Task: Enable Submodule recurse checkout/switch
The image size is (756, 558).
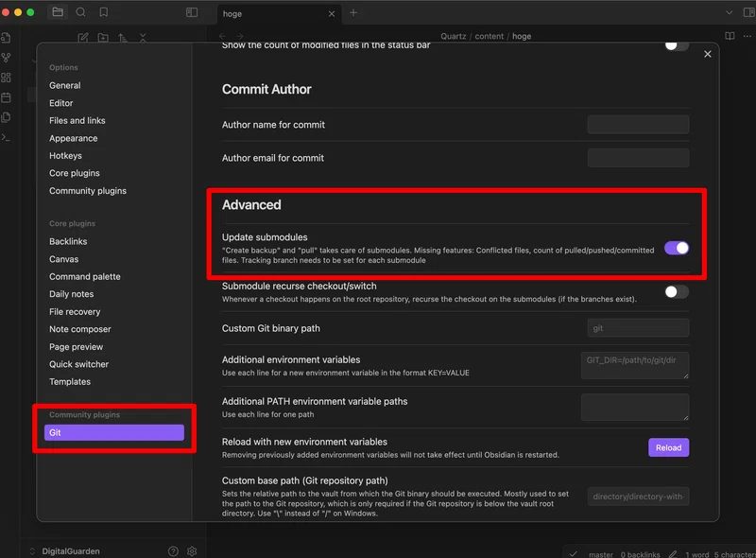Action: (677, 291)
